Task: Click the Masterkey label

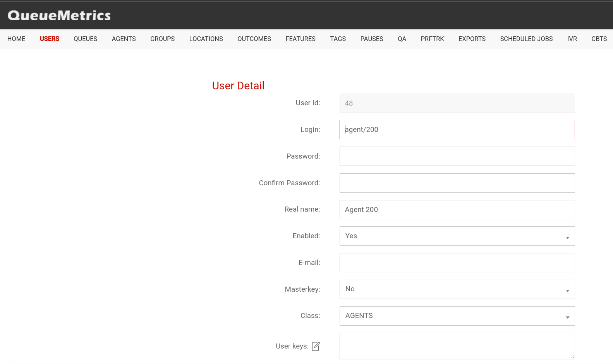Action: click(302, 289)
